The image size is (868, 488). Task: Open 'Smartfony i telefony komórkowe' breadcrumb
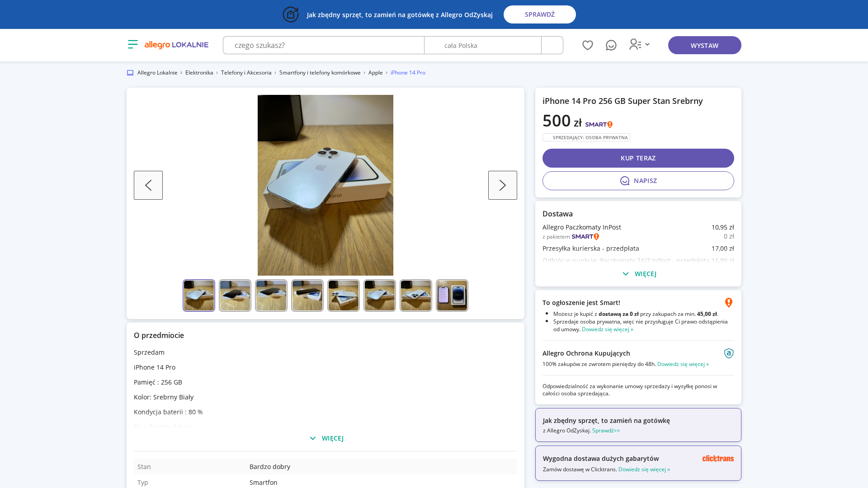(x=320, y=73)
